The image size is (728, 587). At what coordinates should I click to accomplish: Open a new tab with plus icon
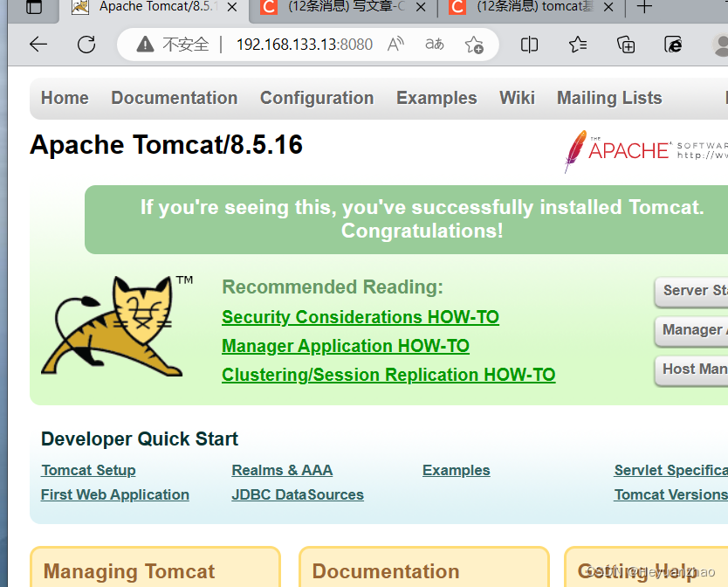[x=644, y=6]
